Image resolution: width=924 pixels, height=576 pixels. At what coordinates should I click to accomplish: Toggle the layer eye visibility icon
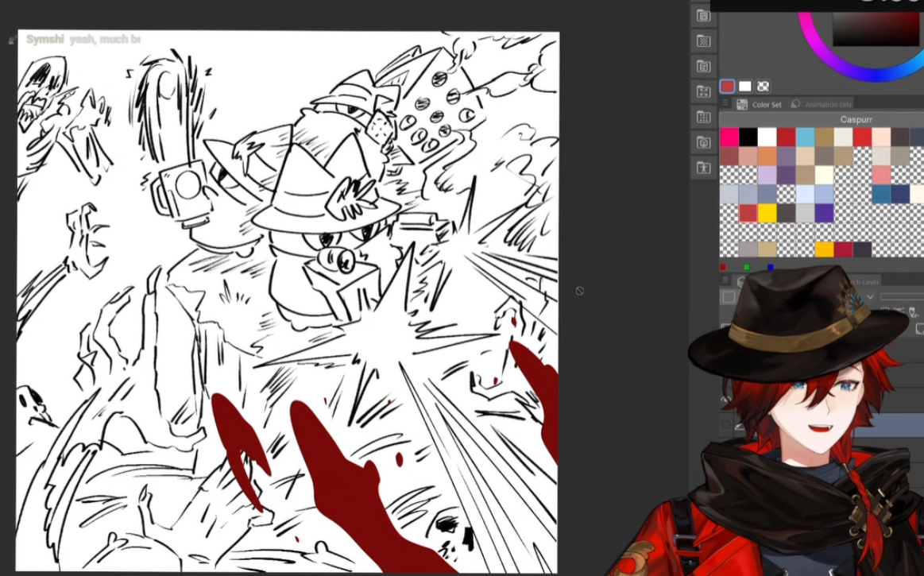click(725, 400)
